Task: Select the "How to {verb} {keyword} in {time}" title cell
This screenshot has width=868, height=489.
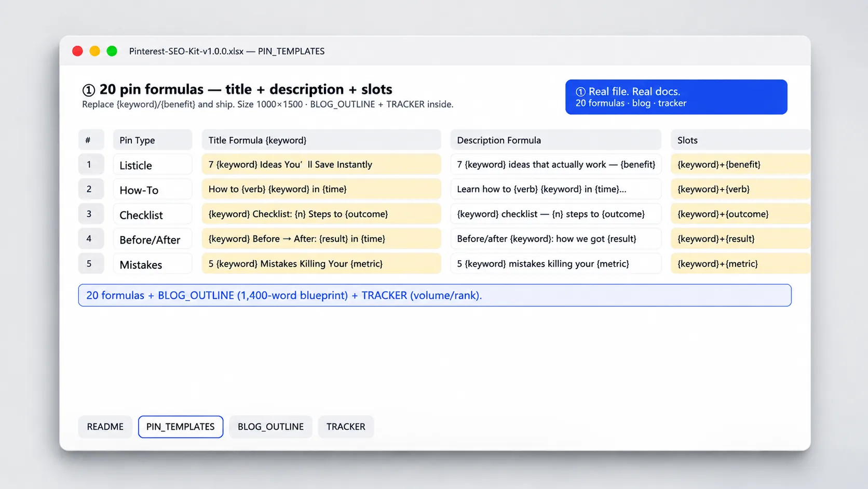Action: point(321,189)
